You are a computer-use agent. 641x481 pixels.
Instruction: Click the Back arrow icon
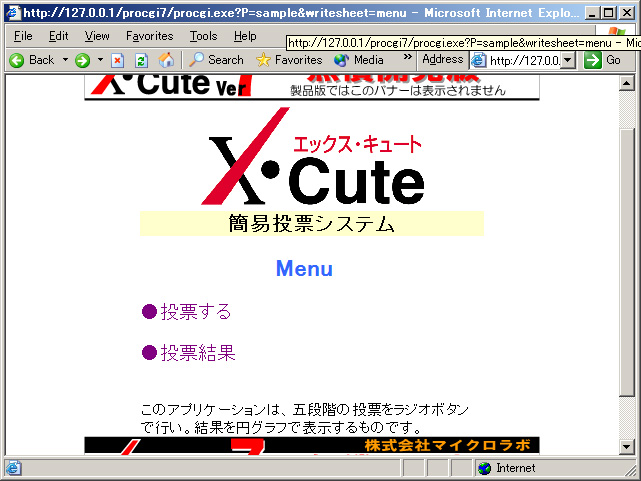click(x=17, y=60)
